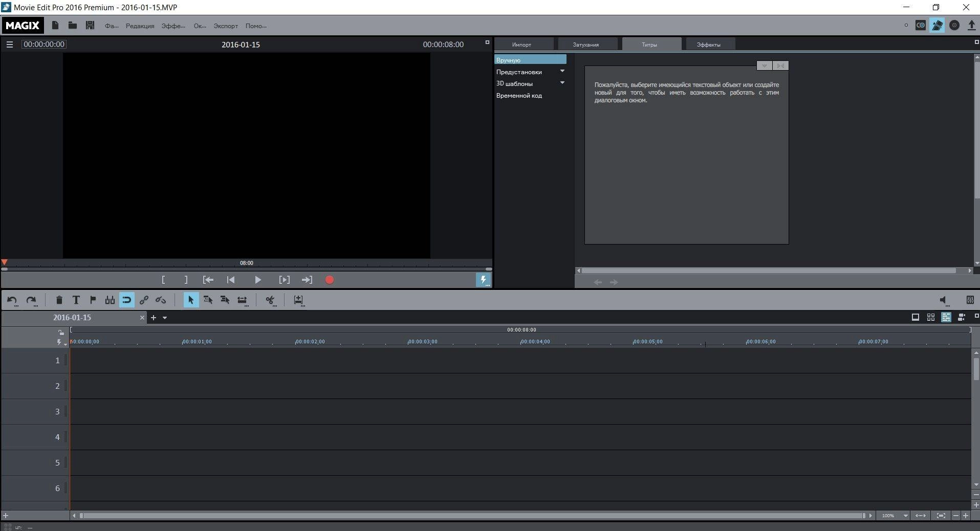Click the MAGIX logo button

tap(23, 26)
